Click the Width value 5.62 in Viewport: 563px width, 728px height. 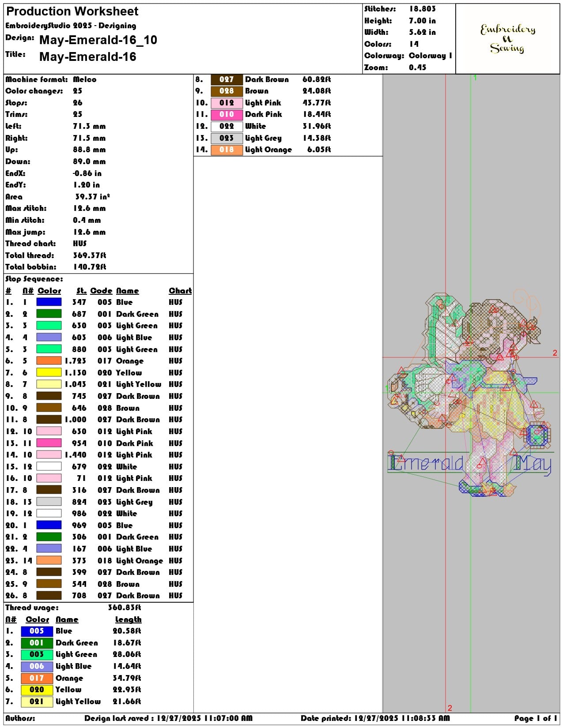(422, 32)
